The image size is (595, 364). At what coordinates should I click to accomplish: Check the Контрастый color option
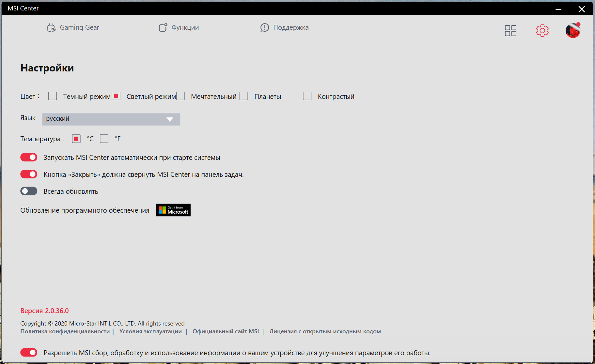[x=307, y=96]
